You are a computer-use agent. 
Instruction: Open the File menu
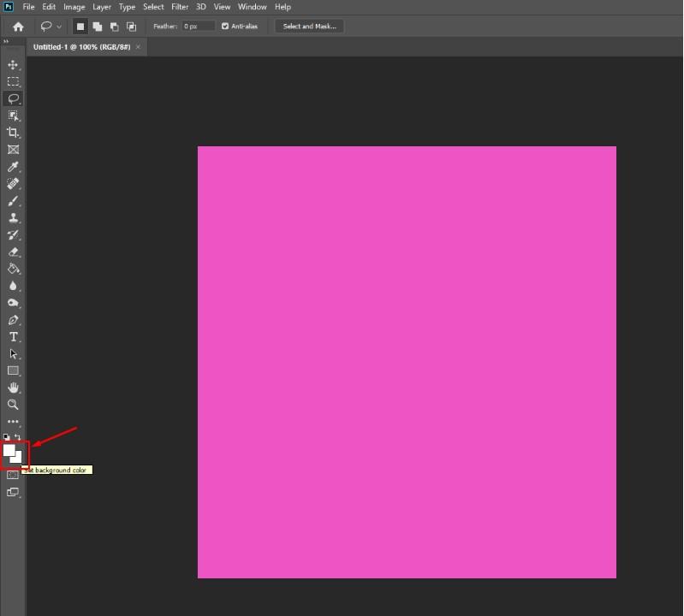pyautogui.click(x=28, y=7)
